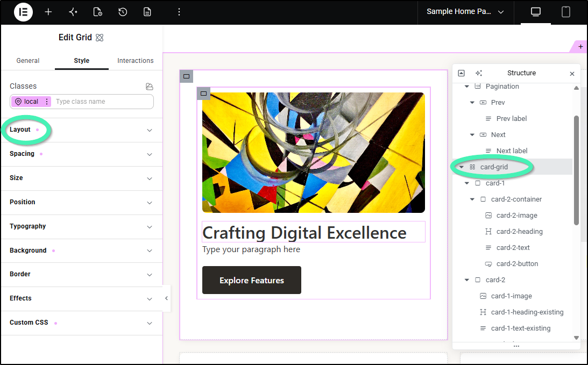This screenshot has width=588, height=365.
Task: Click the abstract painting image
Action: click(314, 153)
